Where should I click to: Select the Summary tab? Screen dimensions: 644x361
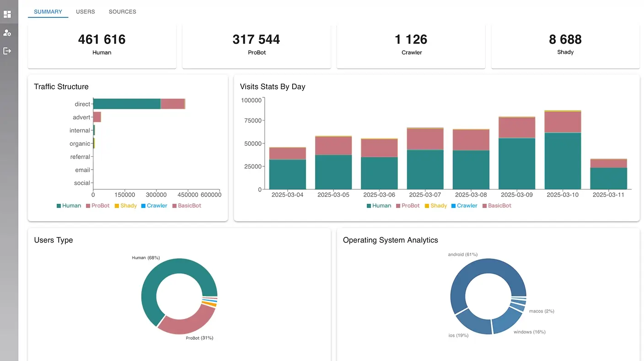[48, 11]
